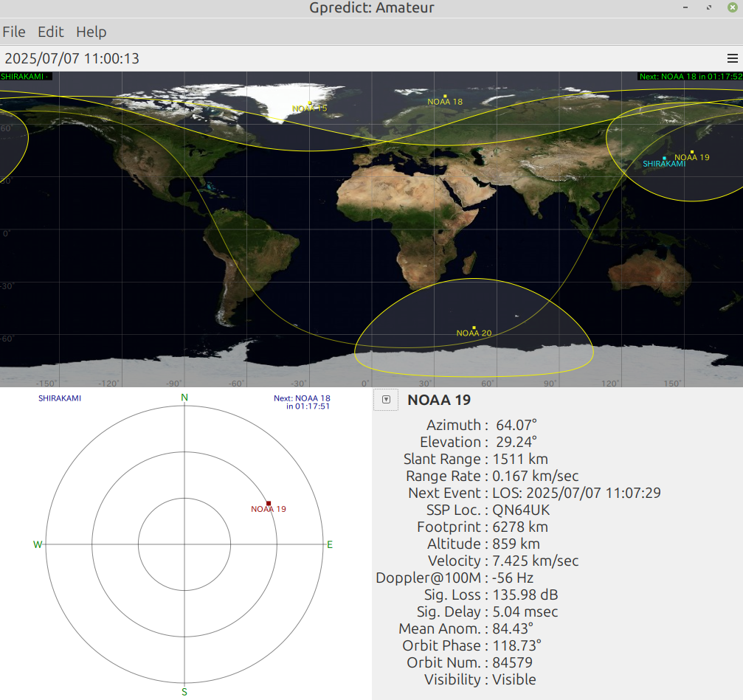Click the Slant Range value 1511 km

coord(520,459)
